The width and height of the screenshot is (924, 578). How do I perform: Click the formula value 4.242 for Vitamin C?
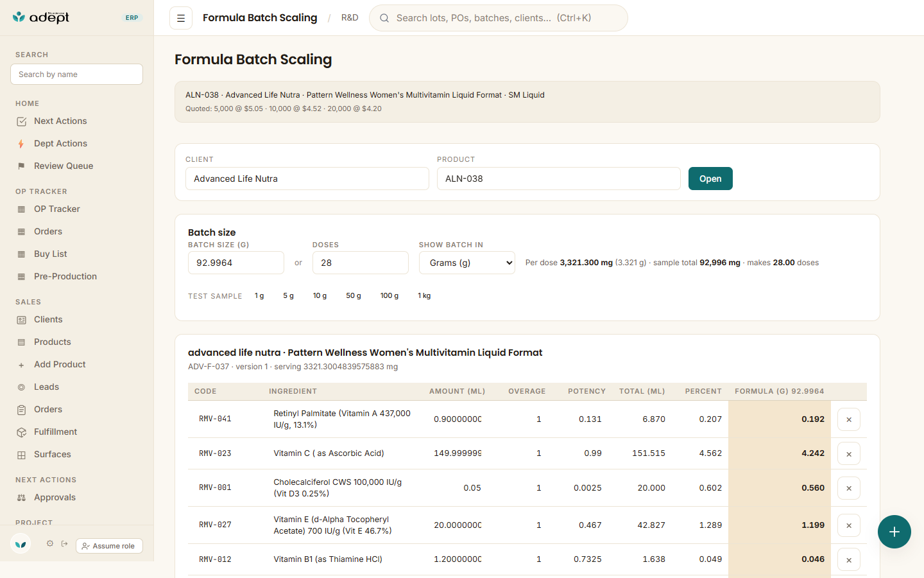[x=813, y=453]
